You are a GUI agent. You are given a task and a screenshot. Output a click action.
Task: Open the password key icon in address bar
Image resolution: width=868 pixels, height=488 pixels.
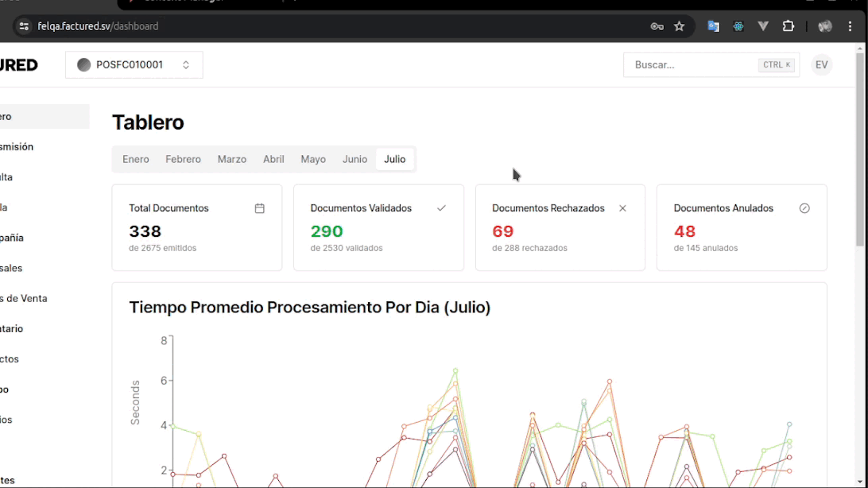657,26
